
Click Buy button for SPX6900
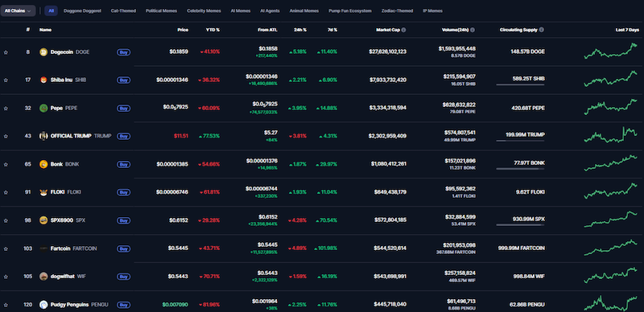(x=124, y=220)
